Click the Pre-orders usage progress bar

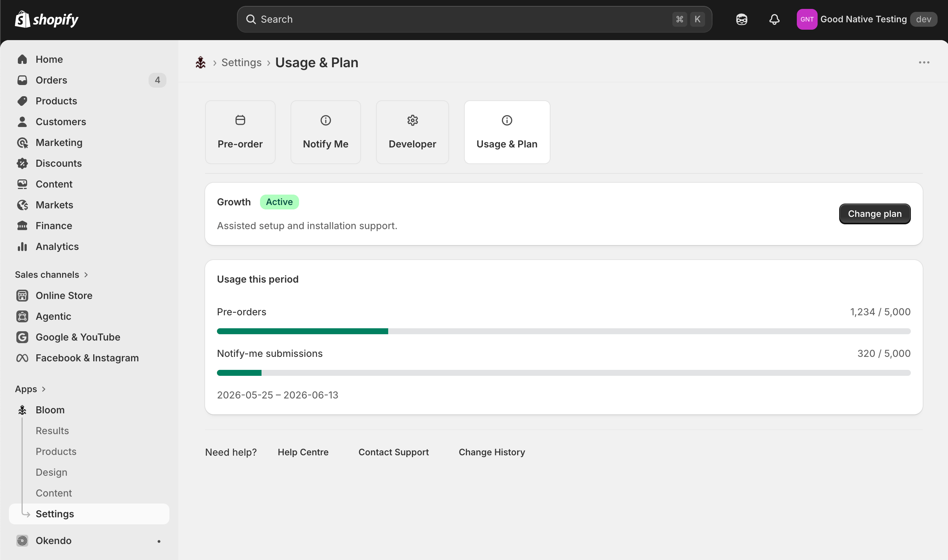tap(564, 331)
